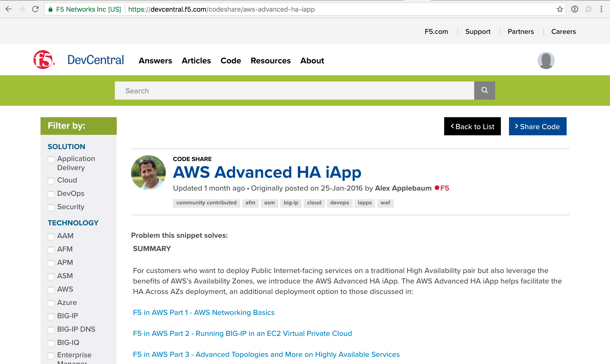Click the F5 Networks Inc certificate label
Viewport: 610px width, 364px height.
point(89,9)
